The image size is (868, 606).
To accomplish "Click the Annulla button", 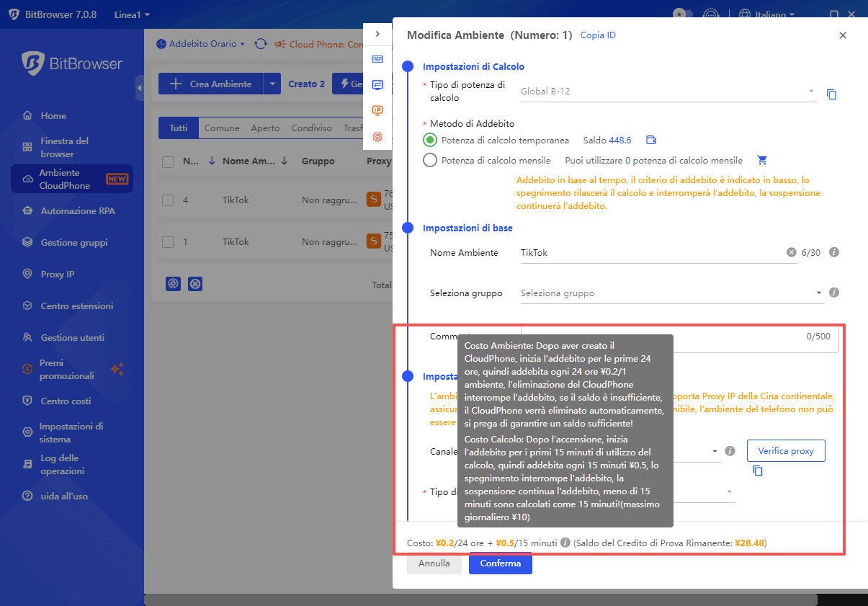I will point(434,563).
